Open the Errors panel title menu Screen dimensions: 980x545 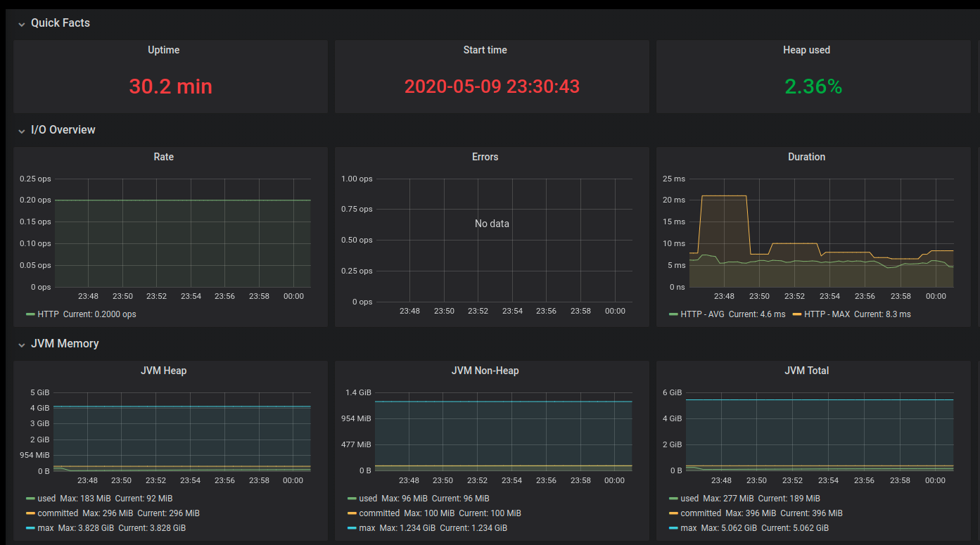click(485, 157)
